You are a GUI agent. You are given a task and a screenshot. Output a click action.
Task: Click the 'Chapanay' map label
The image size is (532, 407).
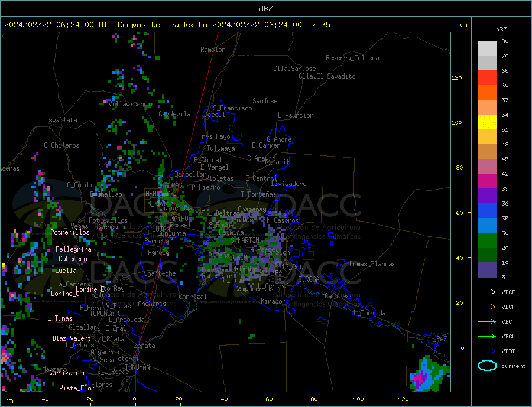pyautogui.click(x=252, y=209)
